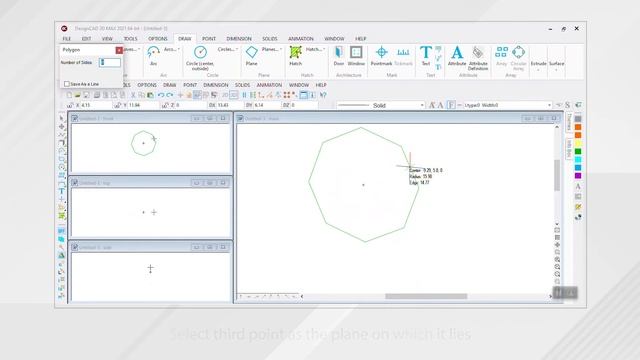Select the Arc tool in ribbon
640x360 pixels.
(153, 56)
